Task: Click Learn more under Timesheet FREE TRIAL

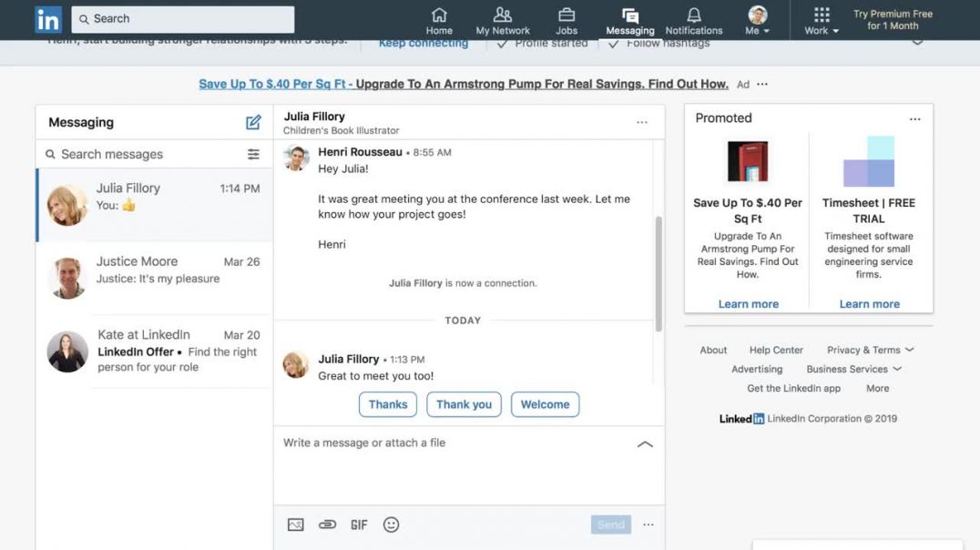Action: pyautogui.click(x=870, y=304)
